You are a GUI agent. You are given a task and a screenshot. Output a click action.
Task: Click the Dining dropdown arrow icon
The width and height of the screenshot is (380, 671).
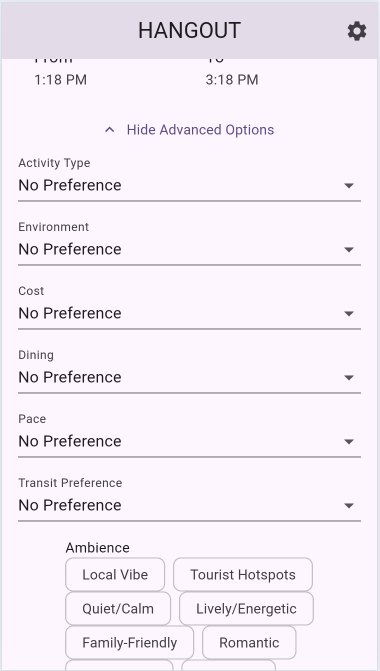(x=349, y=377)
